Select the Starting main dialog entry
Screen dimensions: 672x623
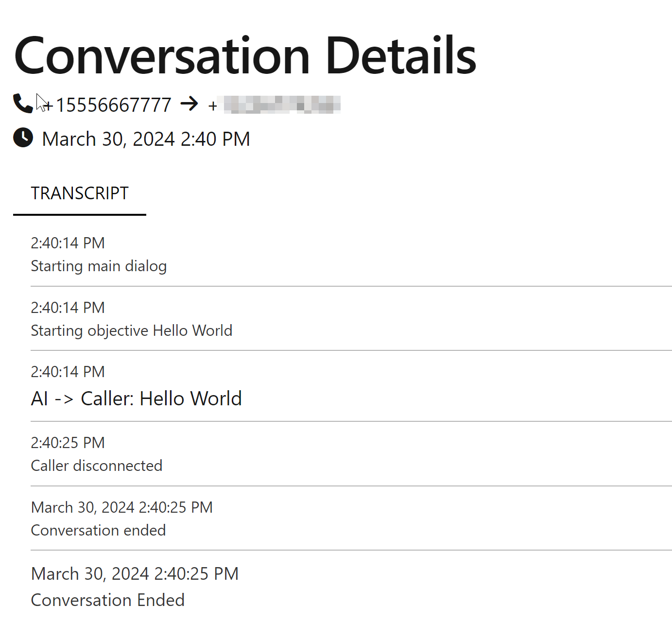pyautogui.click(x=99, y=266)
